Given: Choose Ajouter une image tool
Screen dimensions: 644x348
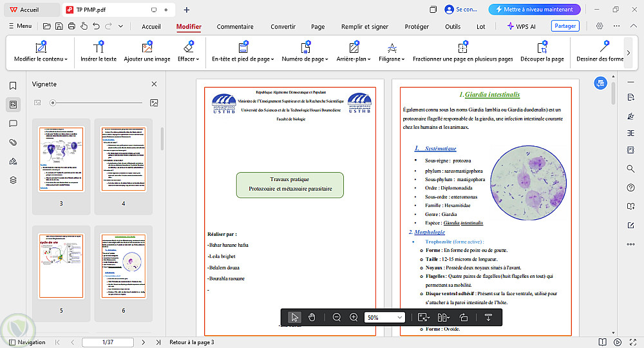Looking at the screenshot, I should click(x=147, y=52).
